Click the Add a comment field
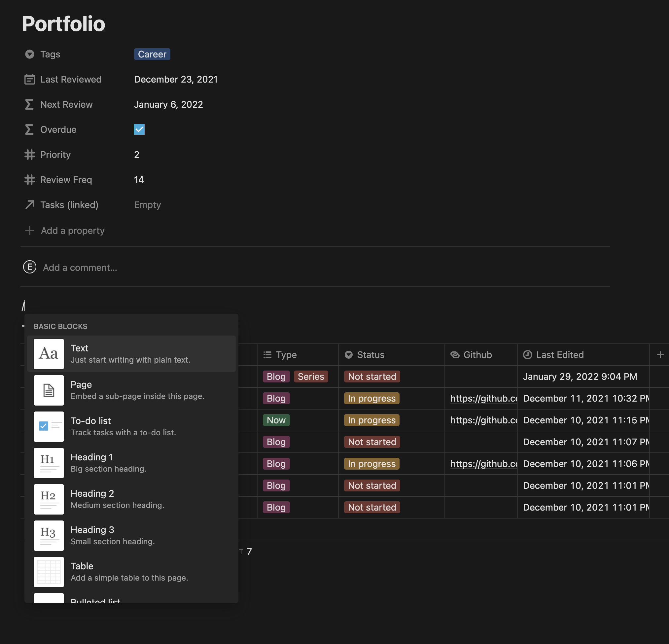Image resolution: width=669 pixels, height=644 pixels. (x=80, y=268)
